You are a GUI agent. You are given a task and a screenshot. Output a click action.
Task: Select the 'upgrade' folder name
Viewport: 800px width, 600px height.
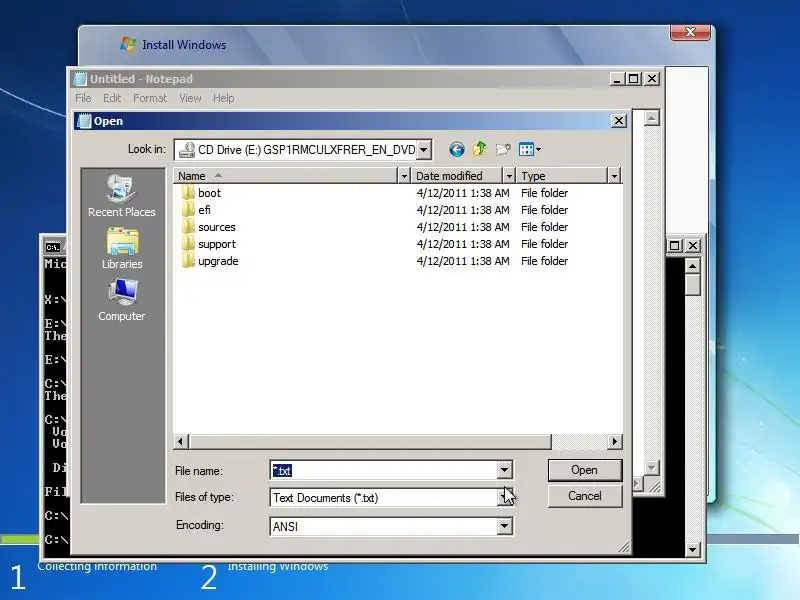coord(218,261)
